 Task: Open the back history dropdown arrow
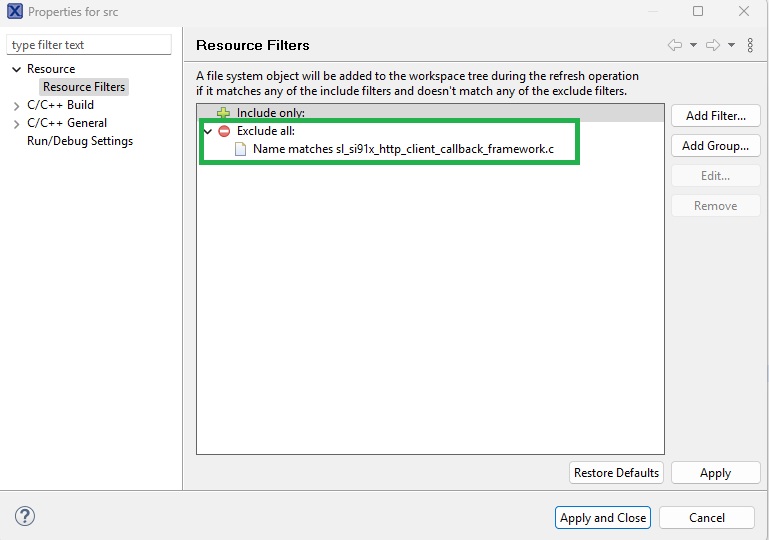click(693, 46)
